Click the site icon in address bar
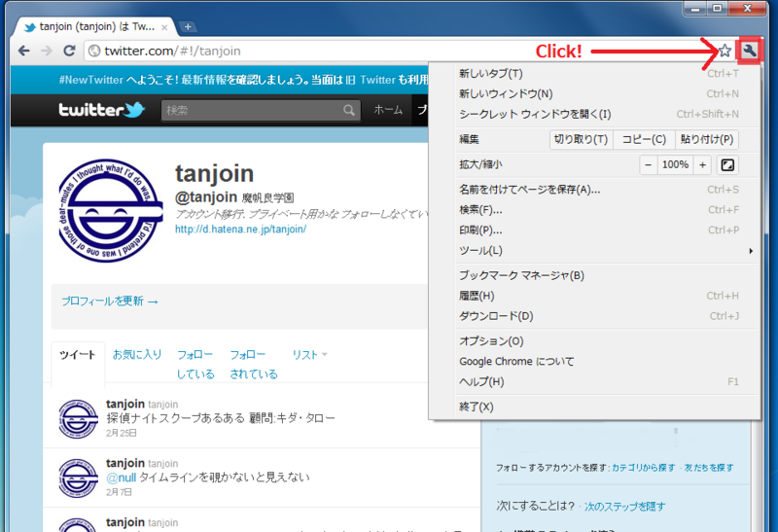Screen dimensions: 778x532 [93, 51]
